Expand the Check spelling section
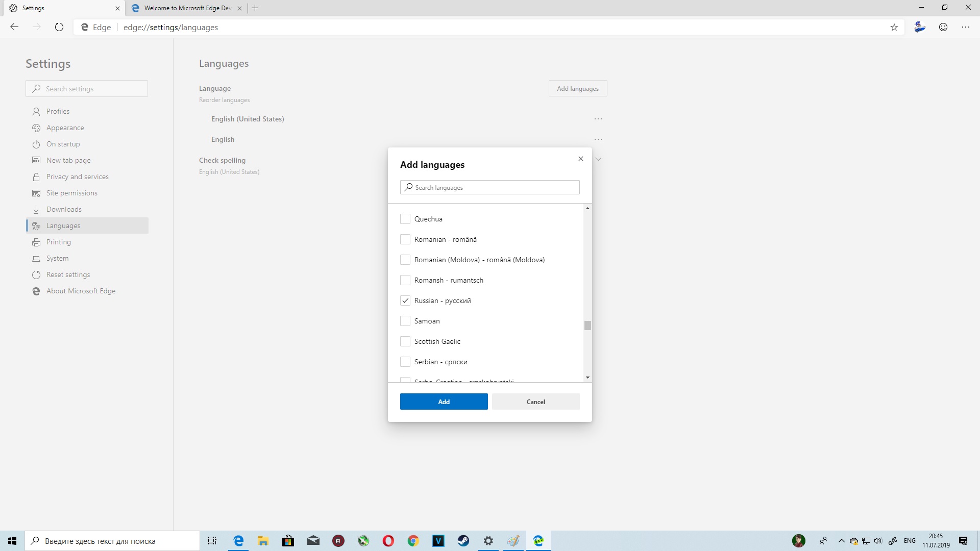This screenshot has height=551, width=980. pos(598,159)
